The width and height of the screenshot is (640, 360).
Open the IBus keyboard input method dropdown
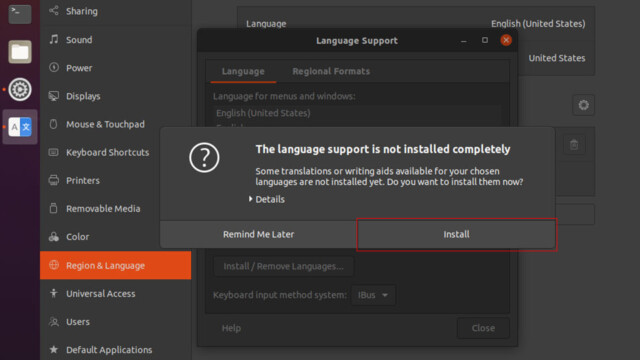[x=373, y=295]
